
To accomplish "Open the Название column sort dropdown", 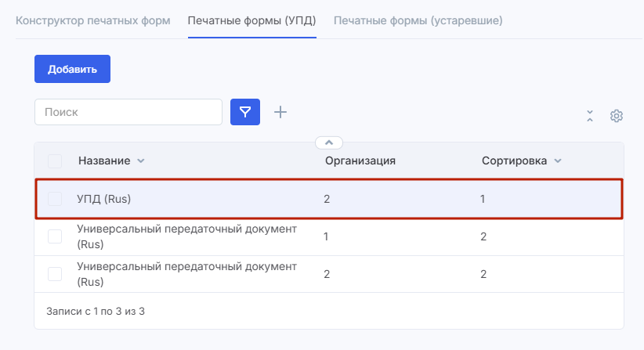I will click(x=141, y=161).
